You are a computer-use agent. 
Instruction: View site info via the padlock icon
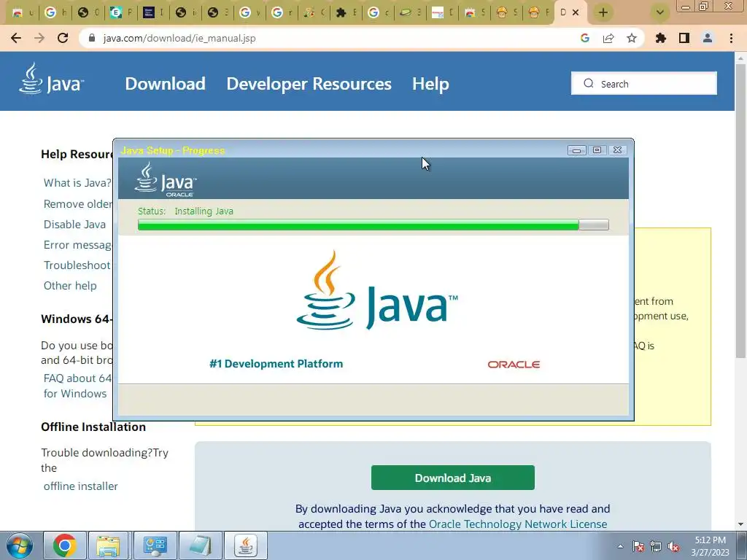[93, 38]
